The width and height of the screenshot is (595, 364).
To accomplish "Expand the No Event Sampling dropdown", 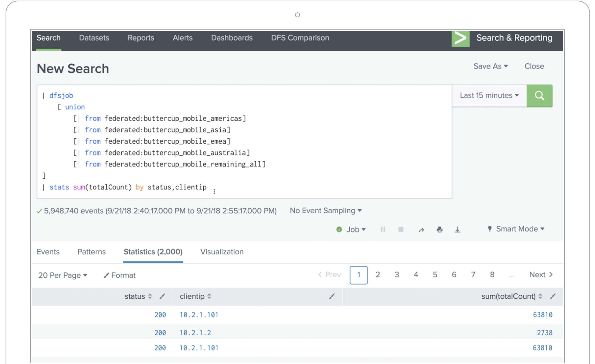I will tap(326, 210).
